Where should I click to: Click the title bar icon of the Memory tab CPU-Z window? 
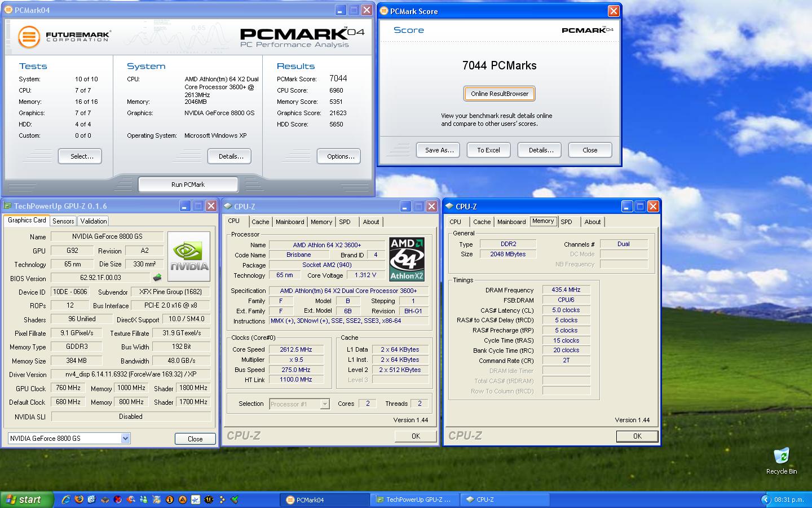(x=450, y=206)
